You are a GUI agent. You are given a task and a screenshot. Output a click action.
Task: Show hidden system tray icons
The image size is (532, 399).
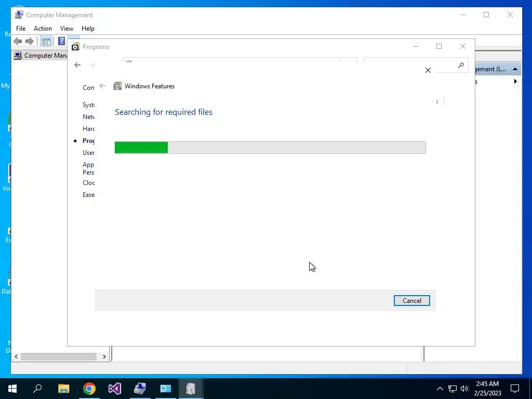coord(440,389)
